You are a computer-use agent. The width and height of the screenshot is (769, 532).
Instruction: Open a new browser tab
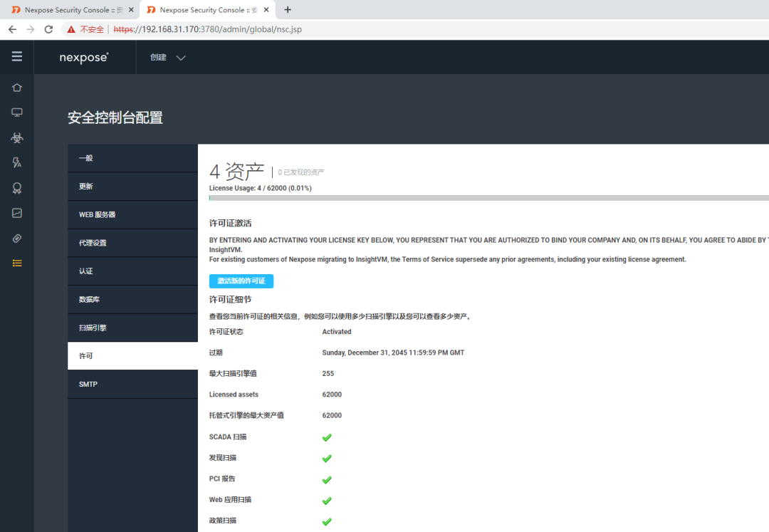point(288,10)
